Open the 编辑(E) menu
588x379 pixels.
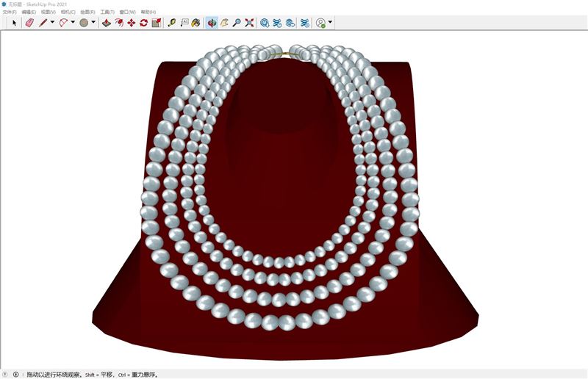(29, 12)
